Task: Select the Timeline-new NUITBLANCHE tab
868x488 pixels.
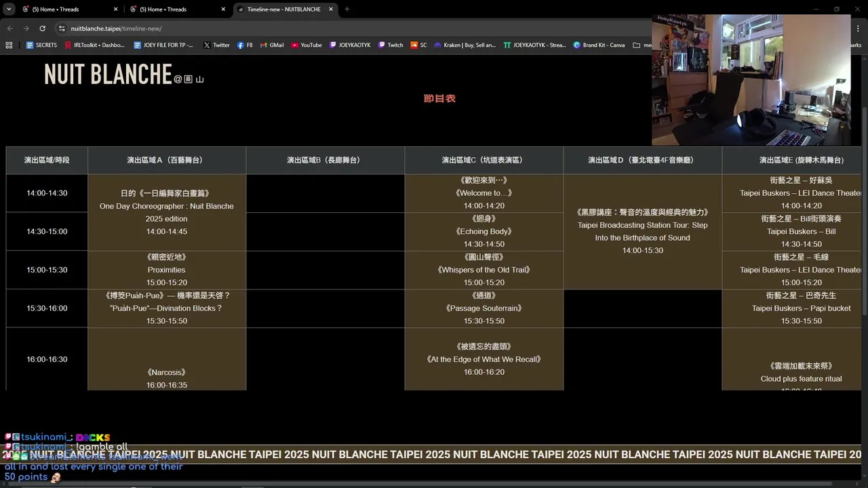Action: pyautogui.click(x=285, y=9)
